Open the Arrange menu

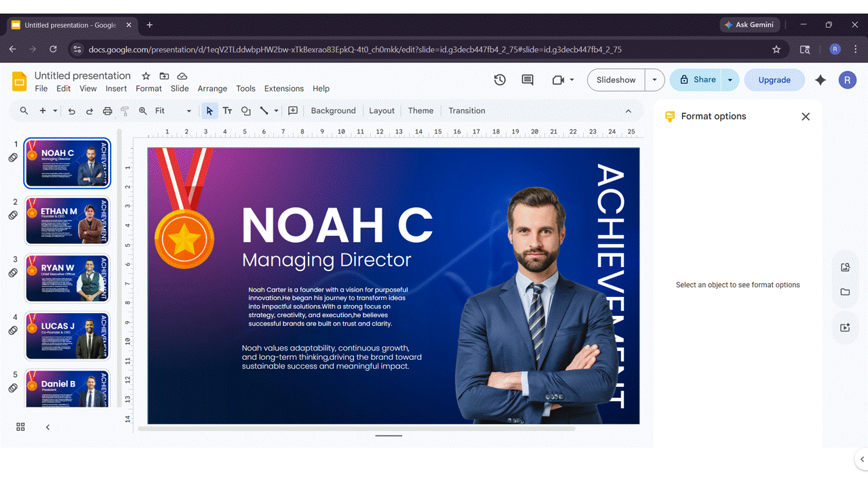[212, 88]
